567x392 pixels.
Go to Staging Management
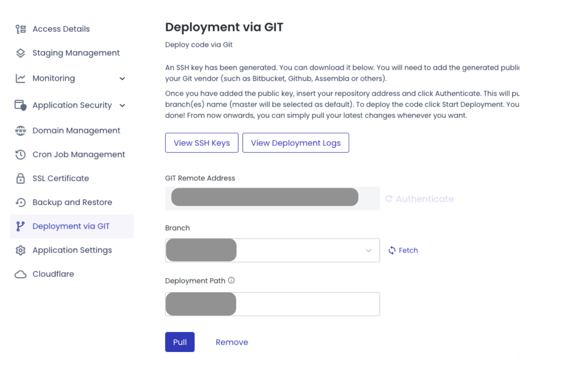[76, 53]
